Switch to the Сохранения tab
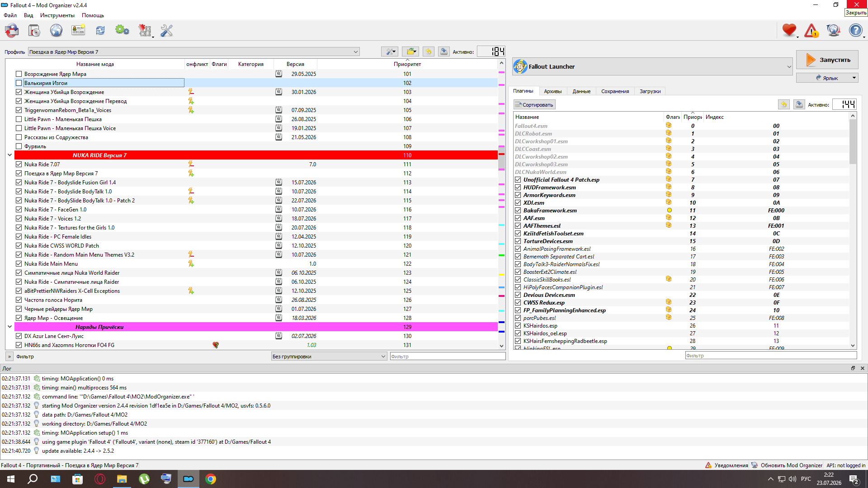Viewport: 868px width, 488px height. [x=615, y=91]
